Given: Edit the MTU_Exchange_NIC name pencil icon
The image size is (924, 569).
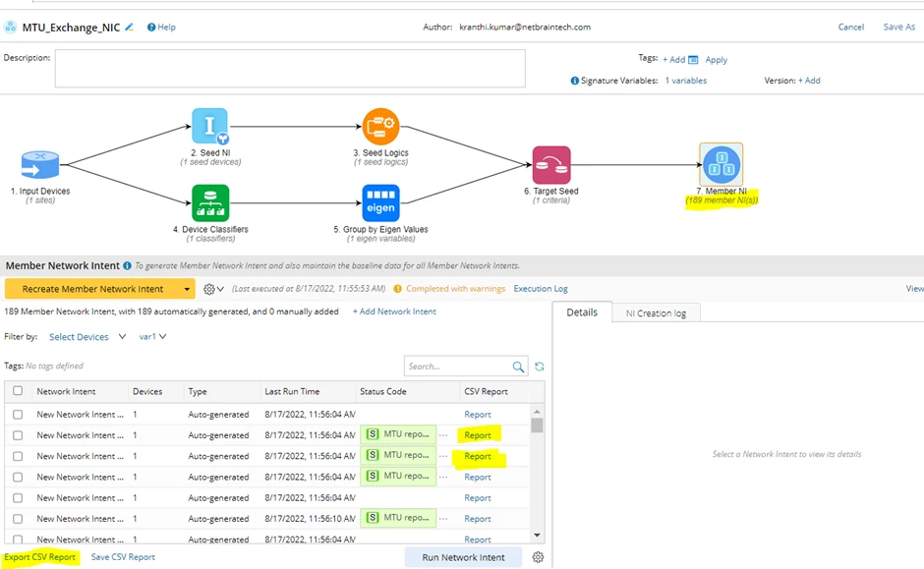Looking at the screenshot, I should (x=130, y=28).
